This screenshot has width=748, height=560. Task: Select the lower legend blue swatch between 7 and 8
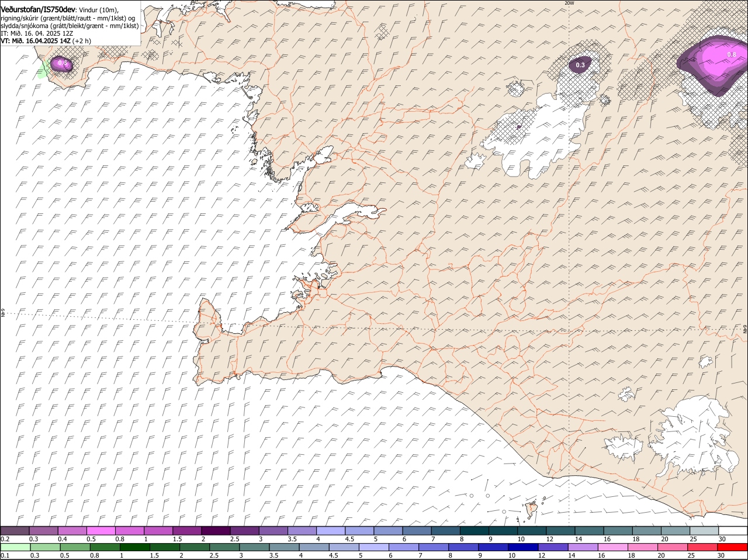pyautogui.click(x=434, y=547)
